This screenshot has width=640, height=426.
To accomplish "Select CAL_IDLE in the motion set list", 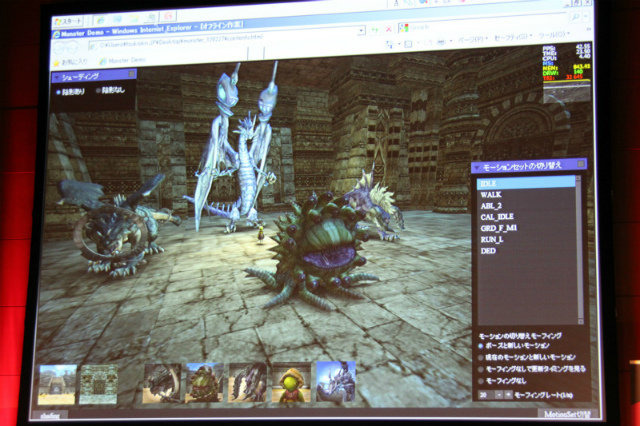I will (x=526, y=217).
